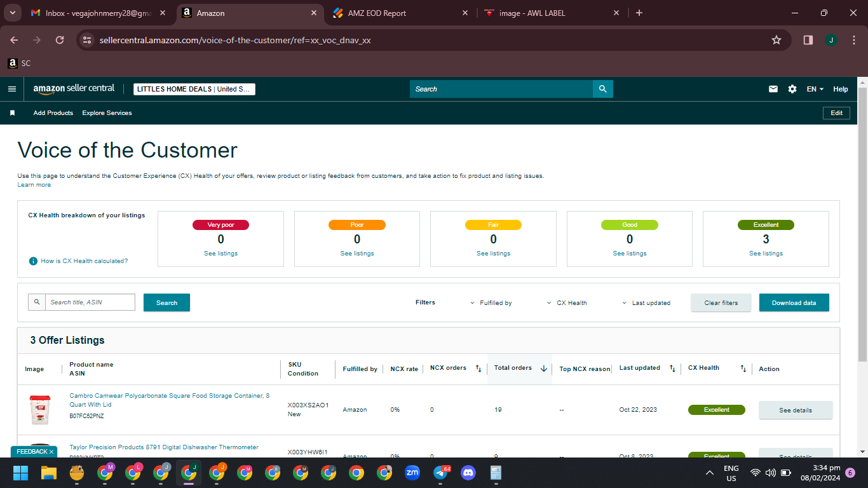This screenshot has height=488, width=868.
Task: Reload the current page
Action: [x=60, y=40]
